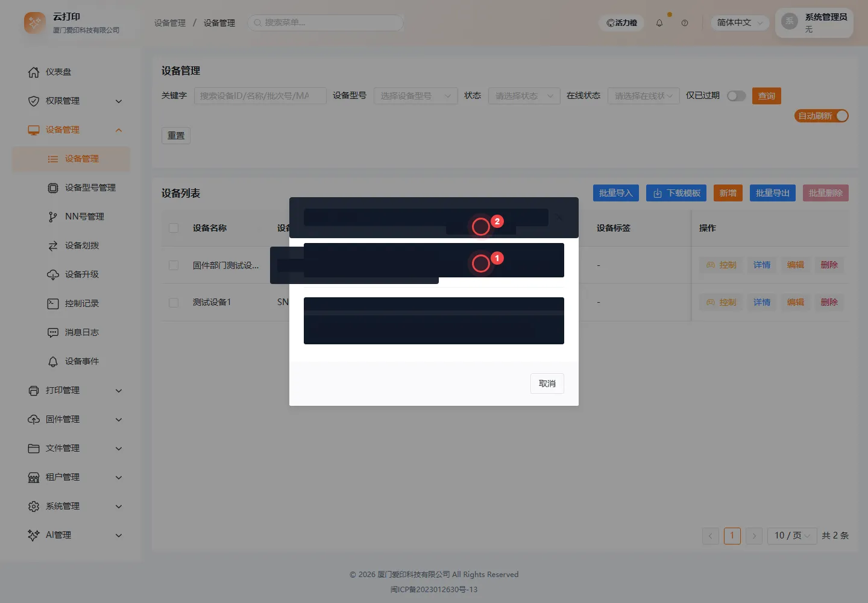Click the 权限管理 shield icon
The image size is (868, 603).
[34, 101]
